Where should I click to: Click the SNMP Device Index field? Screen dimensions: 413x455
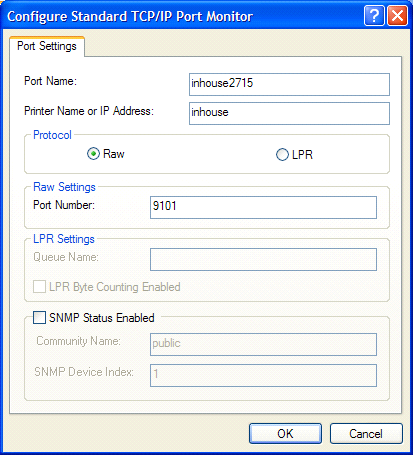pyautogui.click(x=263, y=375)
